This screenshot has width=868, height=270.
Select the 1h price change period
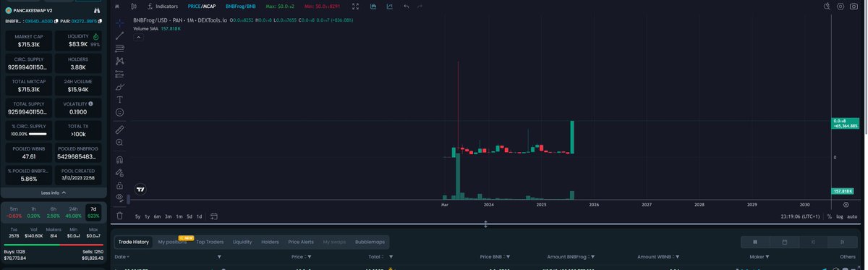tap(33, 212)
